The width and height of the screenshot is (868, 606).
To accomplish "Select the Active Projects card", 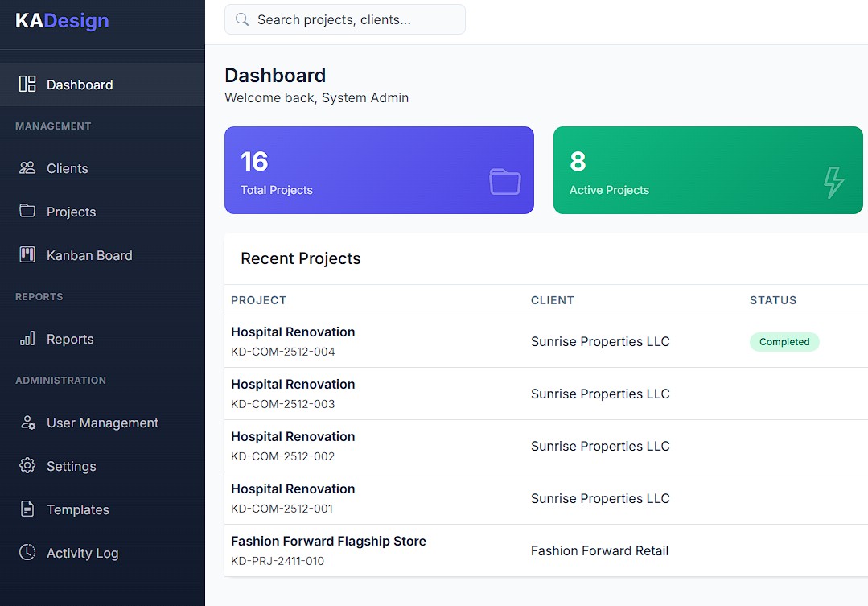I will (x=708, y=170).
